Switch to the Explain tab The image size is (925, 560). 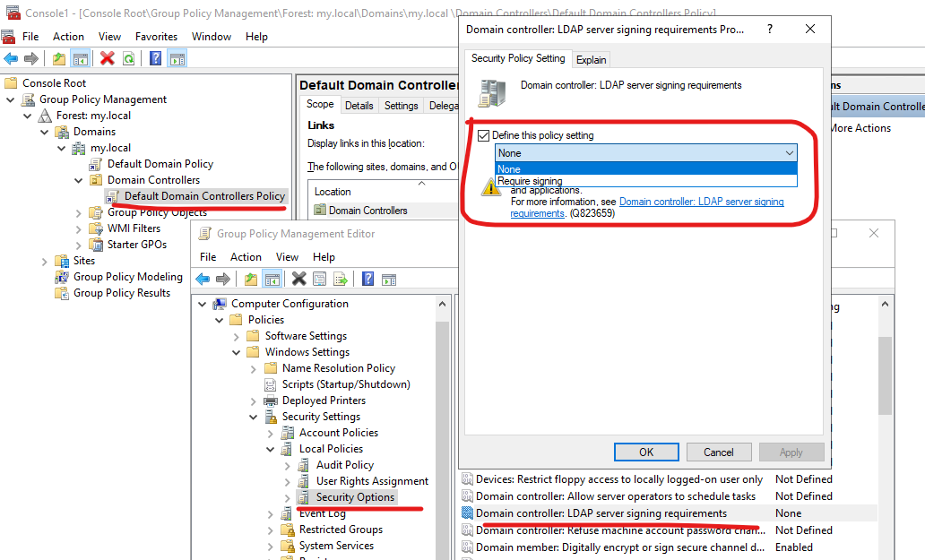point(591,59)
